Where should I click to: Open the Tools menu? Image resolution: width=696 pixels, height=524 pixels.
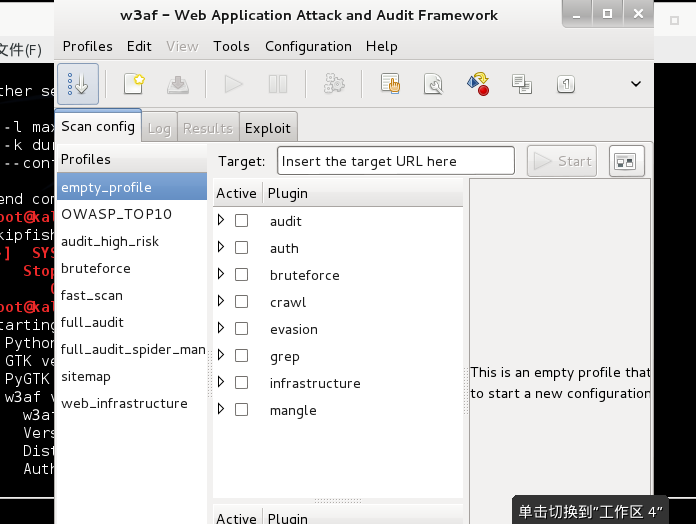231,46
